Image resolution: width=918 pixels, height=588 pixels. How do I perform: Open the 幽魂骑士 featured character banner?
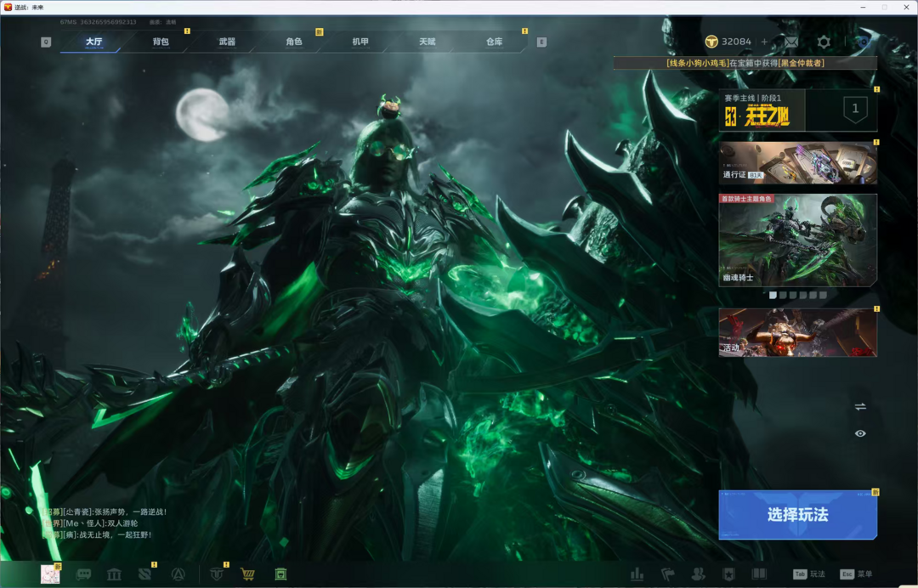[798, 240]
